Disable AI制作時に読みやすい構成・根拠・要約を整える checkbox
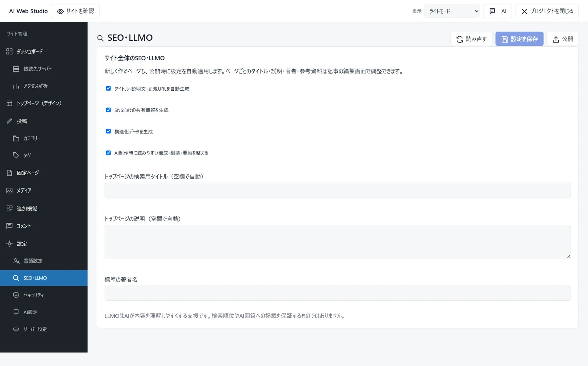 coord(108,153)
